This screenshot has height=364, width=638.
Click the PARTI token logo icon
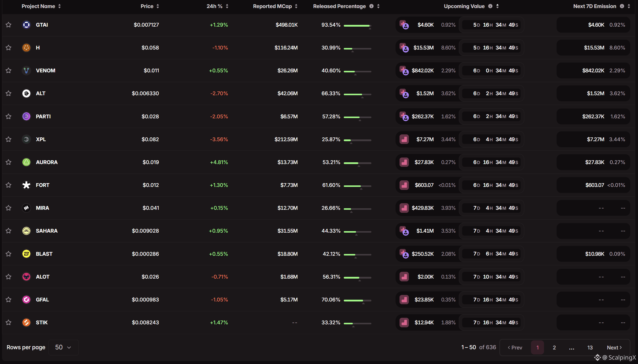point(26,116)
